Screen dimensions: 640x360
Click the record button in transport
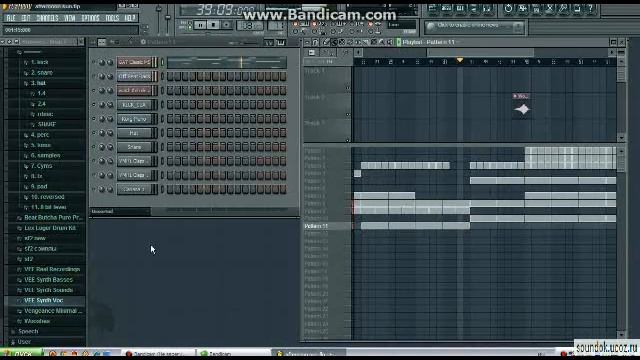coord(226,25)
